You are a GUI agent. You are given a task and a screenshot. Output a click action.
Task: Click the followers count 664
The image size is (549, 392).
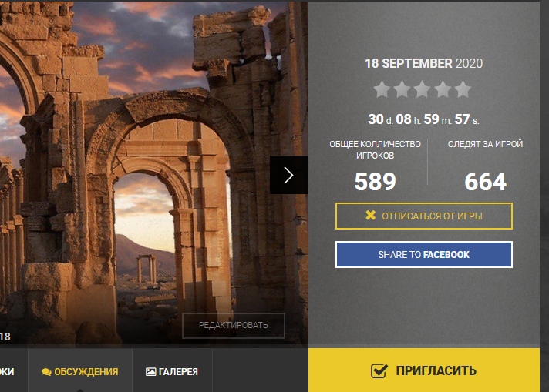point(485,182)
